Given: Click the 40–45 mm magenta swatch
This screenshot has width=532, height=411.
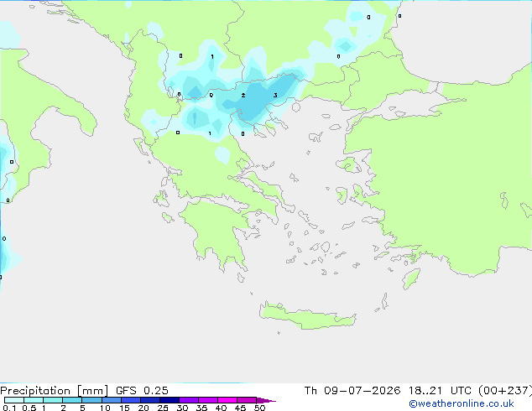Looking at the screenshot, I should click(x=227, y=400).
